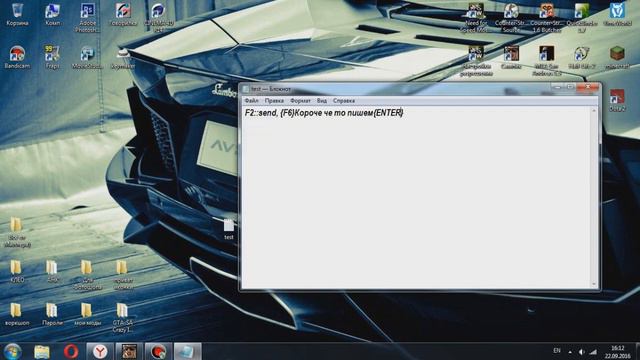Screen dimensions: 640x360
Task: Select the test file on desktop
Action: [x=229, y=230]
